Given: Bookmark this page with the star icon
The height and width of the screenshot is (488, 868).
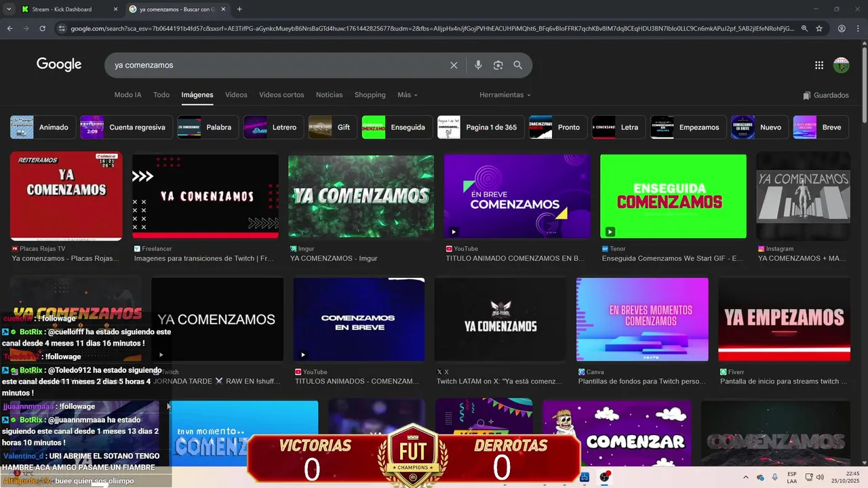Looking at the screenshot, I should point(819,28).
